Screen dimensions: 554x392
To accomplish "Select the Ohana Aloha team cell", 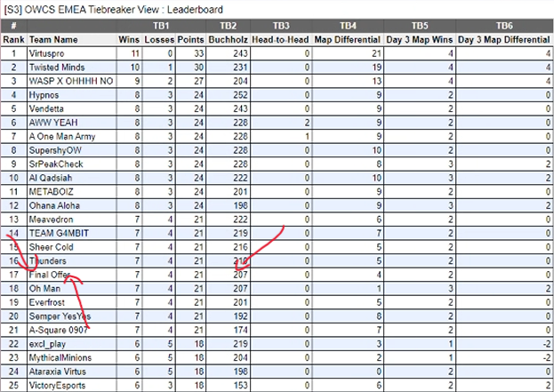I will [x=72, y=205].
